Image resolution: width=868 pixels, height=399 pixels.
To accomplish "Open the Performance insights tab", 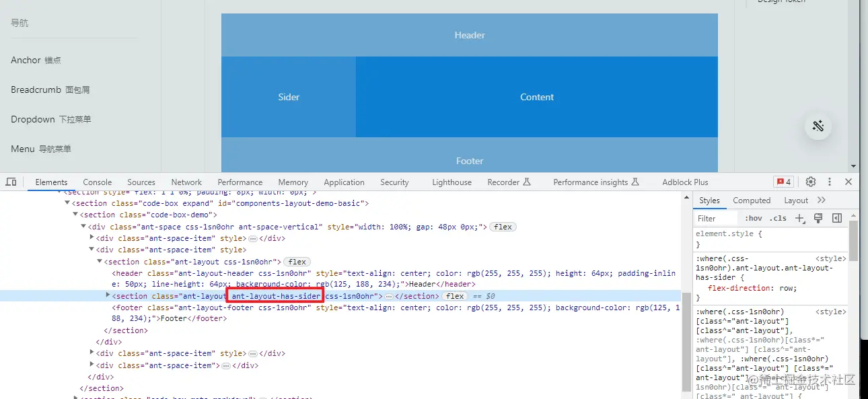I will click(x=596, y=182).
